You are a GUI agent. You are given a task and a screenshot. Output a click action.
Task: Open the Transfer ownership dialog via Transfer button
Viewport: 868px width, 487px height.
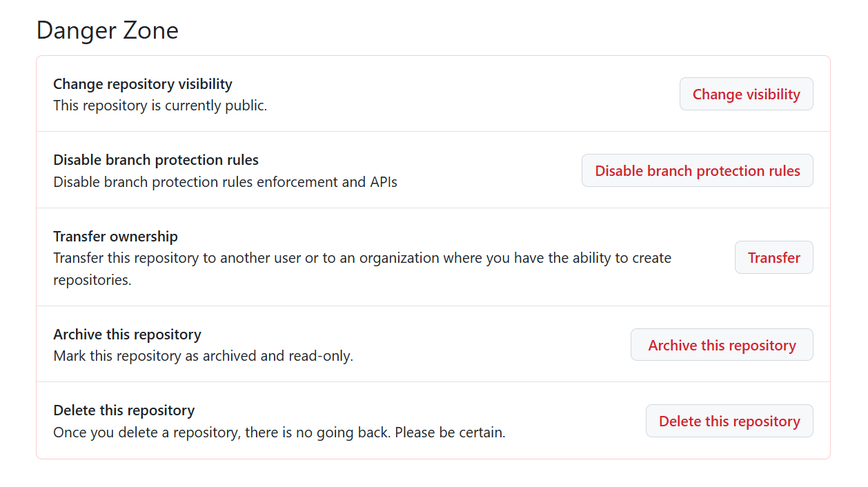pyautogui.click(x=773, y=257)
